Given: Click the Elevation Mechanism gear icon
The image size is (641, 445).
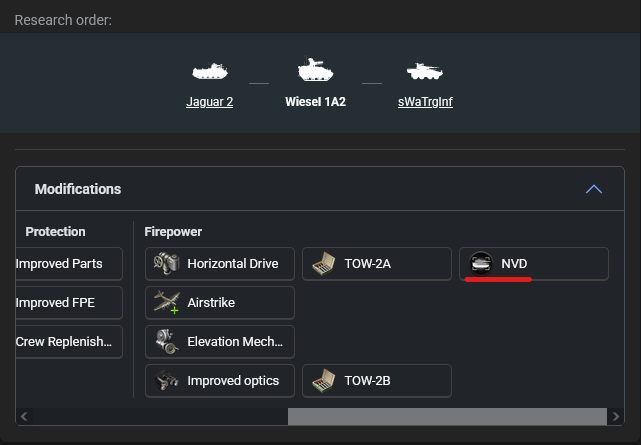Looking at the screenshot, I should click(166, 341).
